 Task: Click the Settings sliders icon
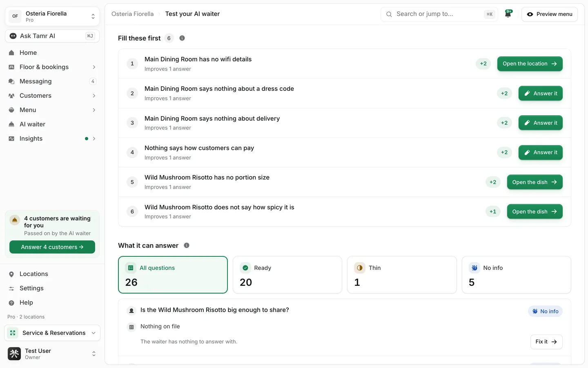coord(11,288)
